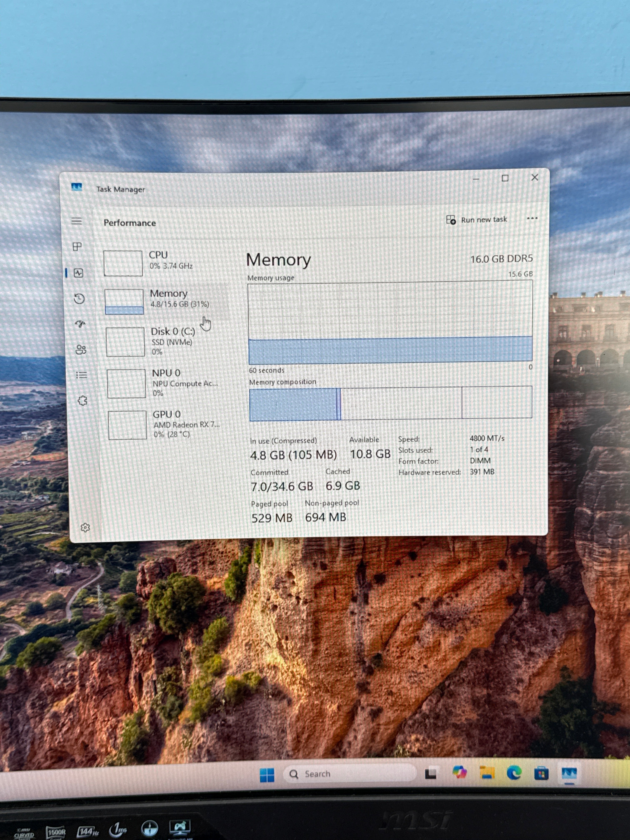
Task: Open the Details page icon
Action: click(x=82, y=375)
